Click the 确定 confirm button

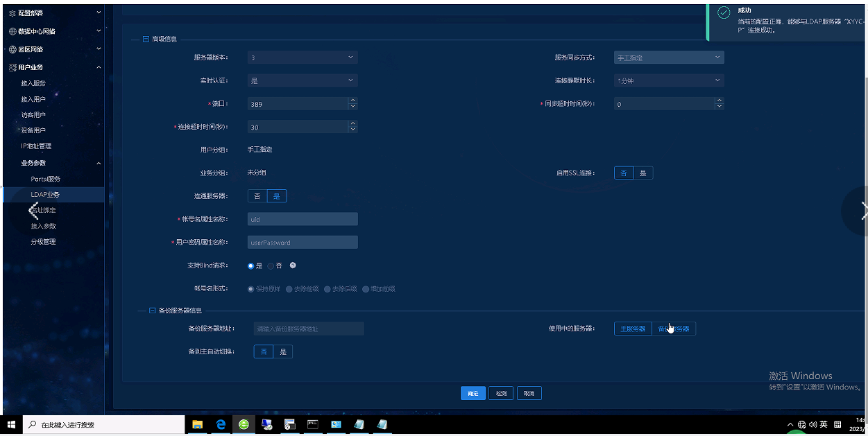pos(473,393)
